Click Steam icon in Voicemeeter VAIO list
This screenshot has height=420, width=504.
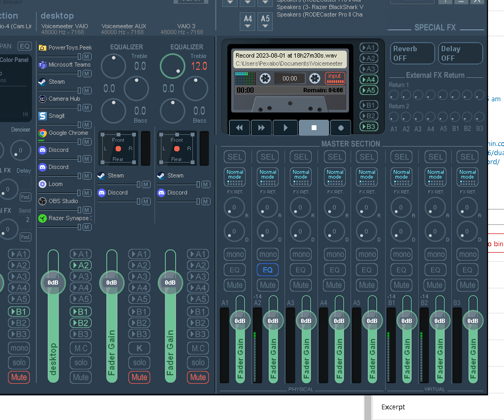tap(43, 82)
